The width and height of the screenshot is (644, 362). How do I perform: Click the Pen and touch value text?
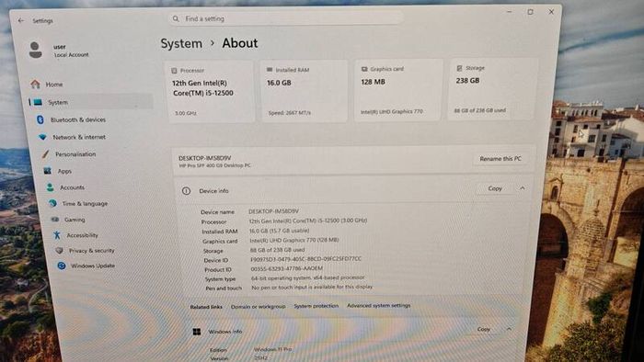[312, 287]
